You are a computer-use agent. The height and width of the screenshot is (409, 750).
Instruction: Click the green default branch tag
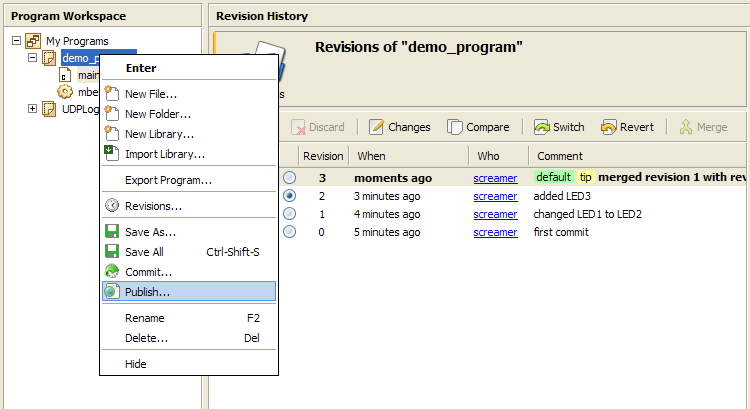coord(552,178)
